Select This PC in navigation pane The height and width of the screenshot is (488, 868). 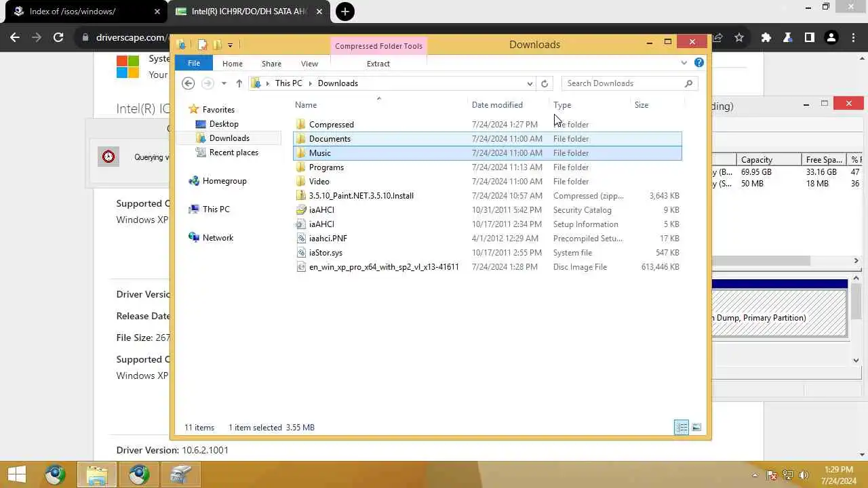click(x=216, y=209)
